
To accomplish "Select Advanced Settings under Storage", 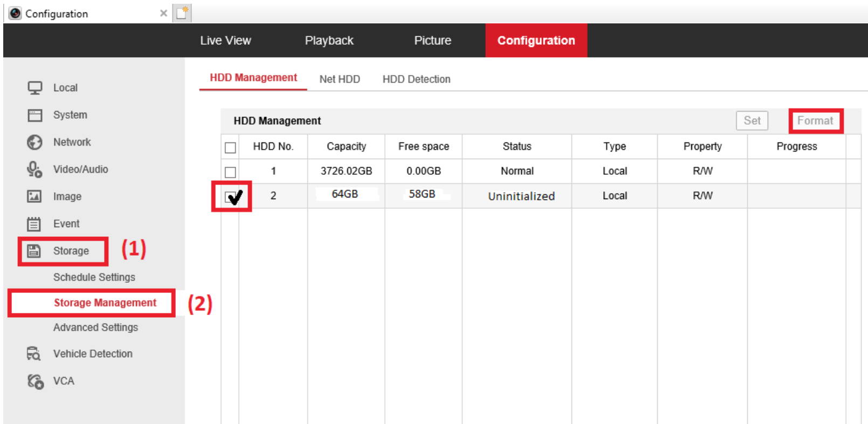I will coord(95,327).
